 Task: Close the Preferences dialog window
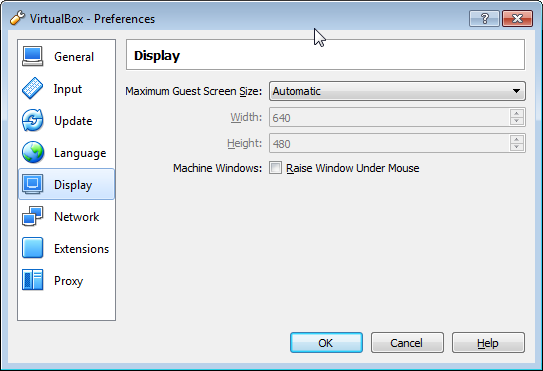(517, 18)
